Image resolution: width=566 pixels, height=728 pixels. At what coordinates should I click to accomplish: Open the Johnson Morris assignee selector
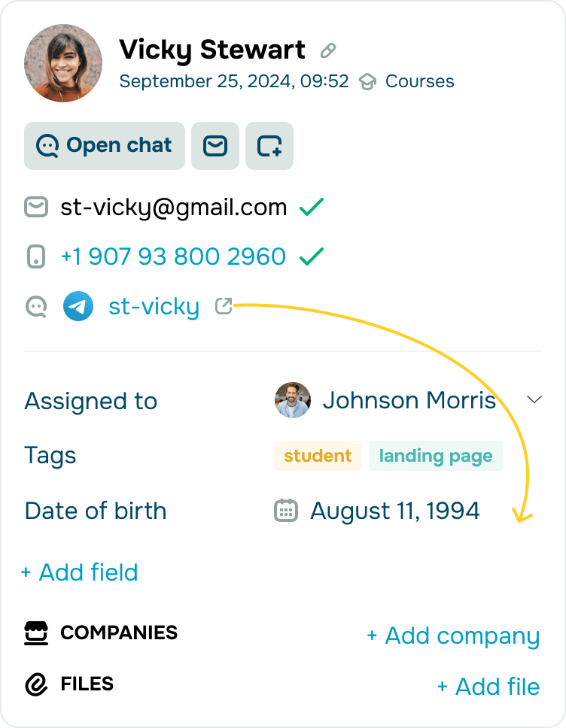[409, 401]
